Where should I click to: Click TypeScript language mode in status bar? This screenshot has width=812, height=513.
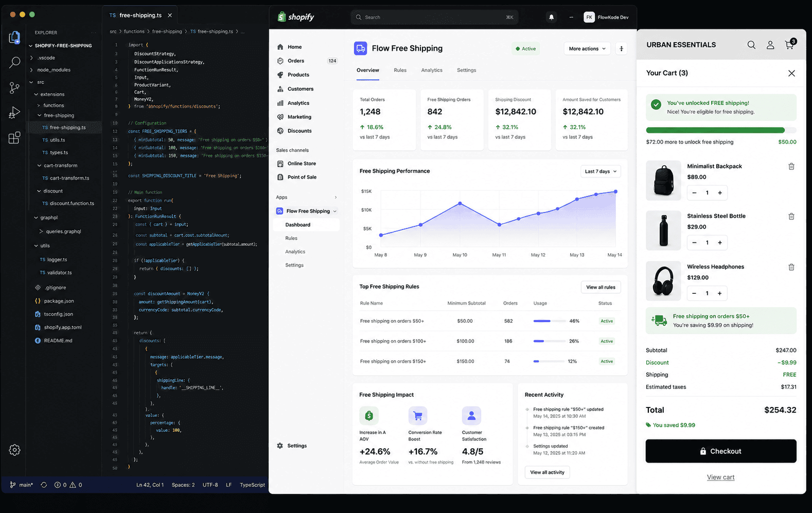click(252, 485)
